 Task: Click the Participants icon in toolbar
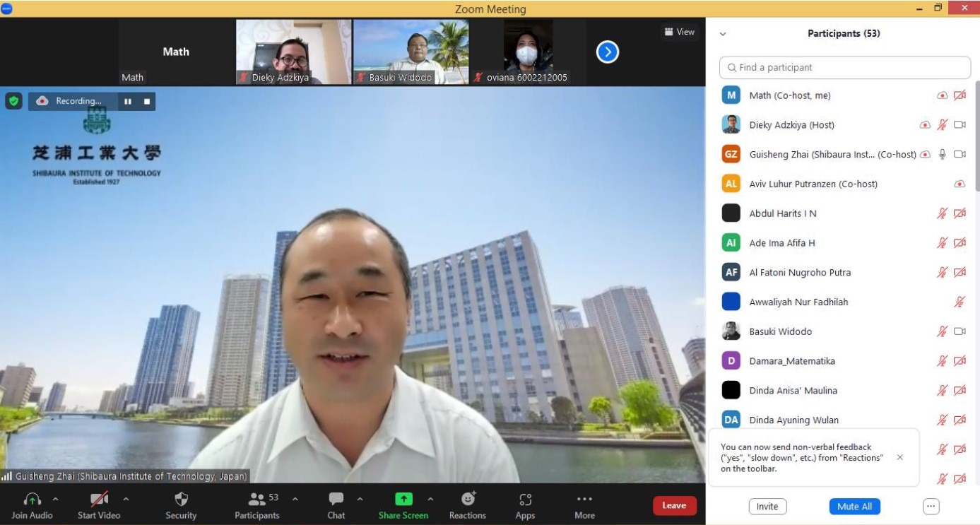pos(256,500)
